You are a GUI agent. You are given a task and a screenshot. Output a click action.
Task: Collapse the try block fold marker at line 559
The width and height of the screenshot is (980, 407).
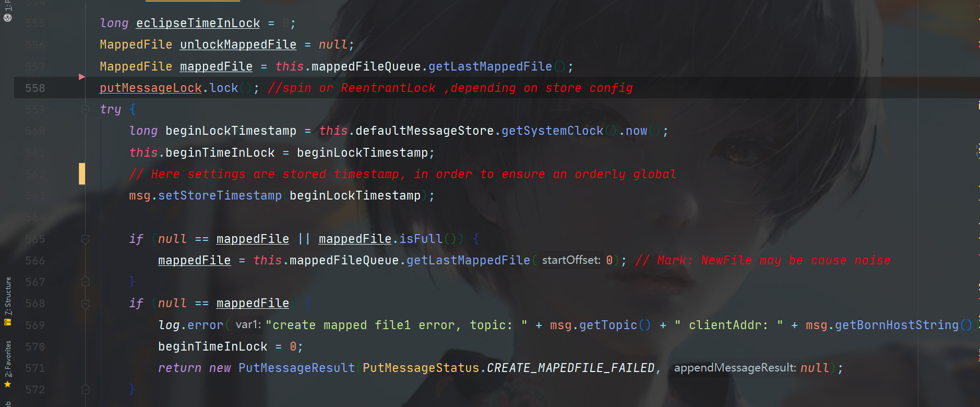[x=86, y=109]
